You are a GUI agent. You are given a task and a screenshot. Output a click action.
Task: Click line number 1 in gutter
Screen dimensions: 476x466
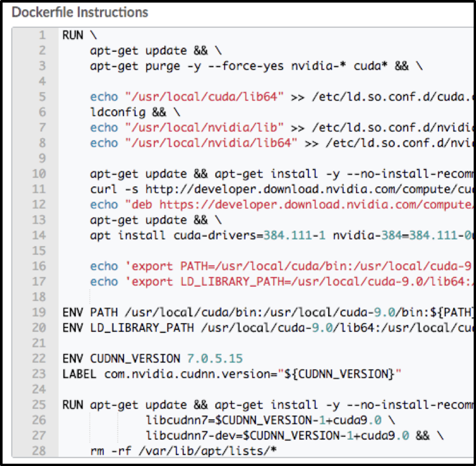[x=42, y=35]
